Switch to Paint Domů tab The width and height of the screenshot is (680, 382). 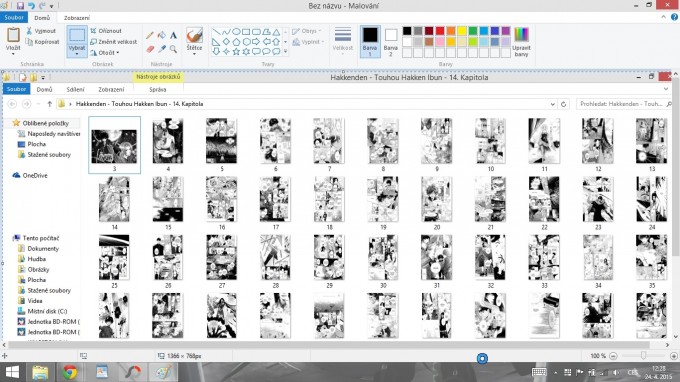pyautogui.click(x=42, y=18)
